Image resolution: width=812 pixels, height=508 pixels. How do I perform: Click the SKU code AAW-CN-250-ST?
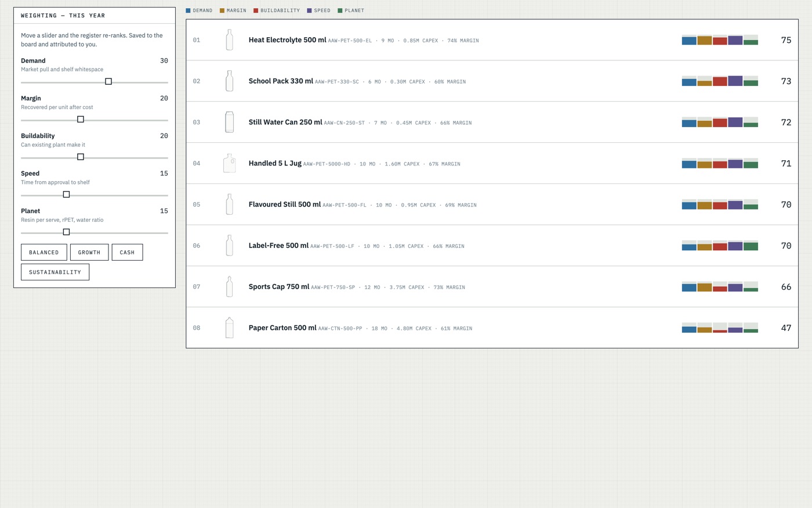pyautogui.click(x=345, y=123)
